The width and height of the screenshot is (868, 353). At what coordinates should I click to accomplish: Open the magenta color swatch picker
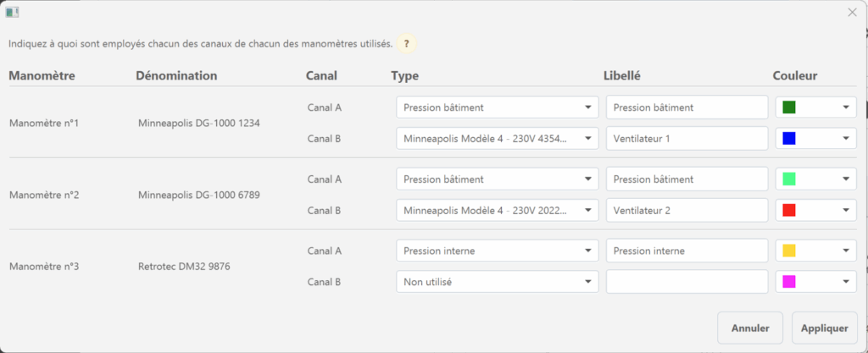[815, 281]
